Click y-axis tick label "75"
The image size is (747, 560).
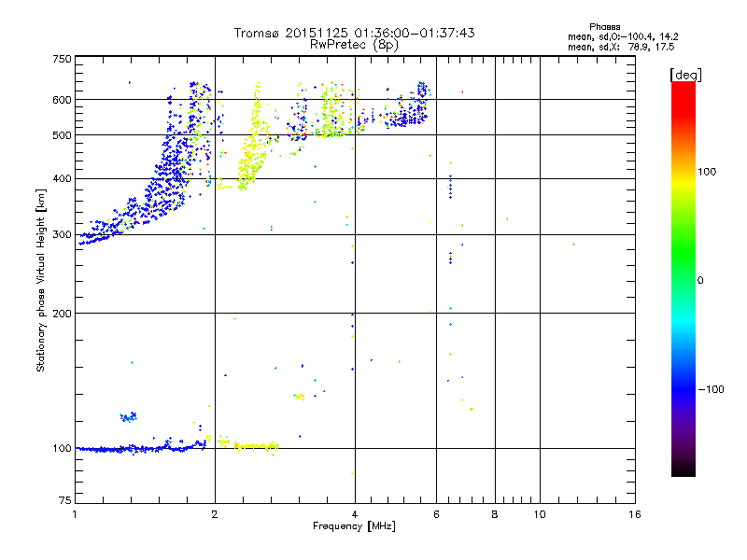(x=65, y=500)
